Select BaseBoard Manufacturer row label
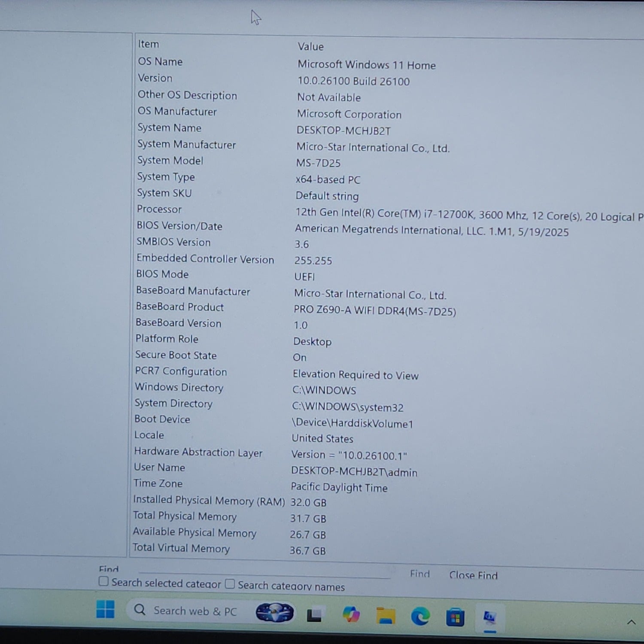This screenshot has width=644, height=644. pos(193,291)
